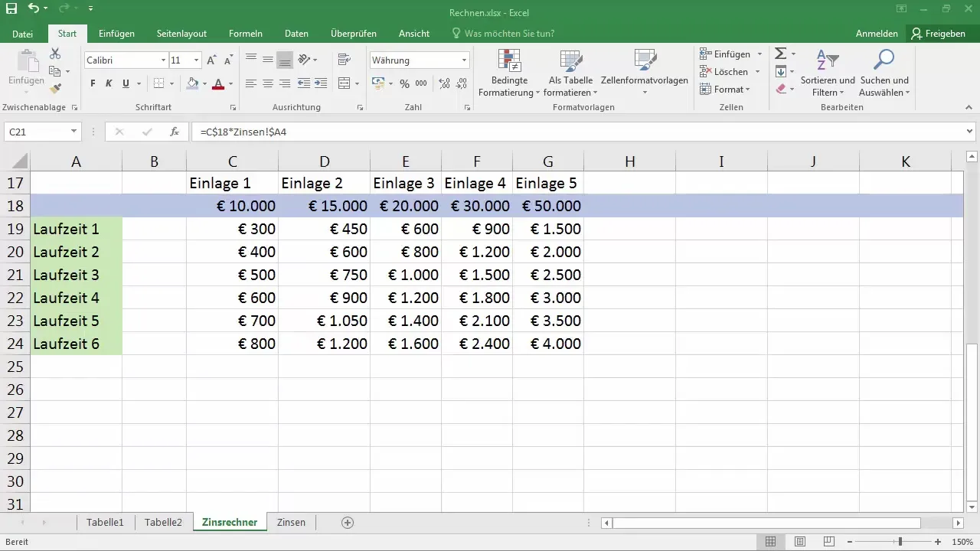
Task: Align text right horizontally
Action: tap(285, 83)
